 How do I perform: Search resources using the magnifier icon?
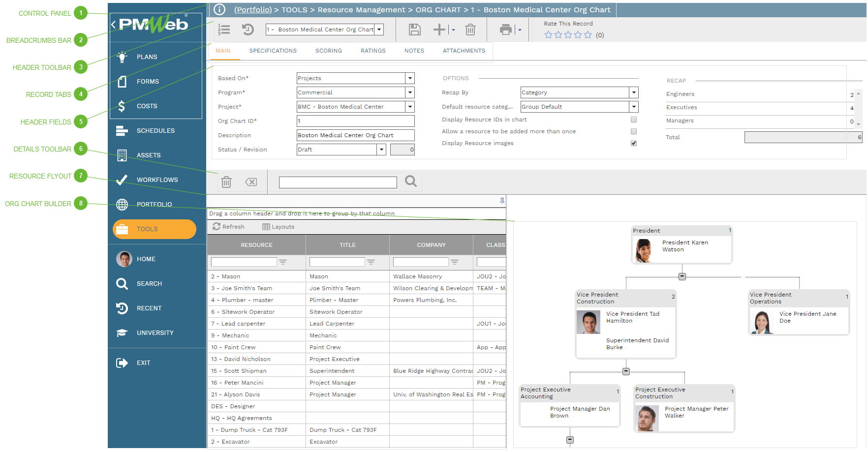click(410, 182)
